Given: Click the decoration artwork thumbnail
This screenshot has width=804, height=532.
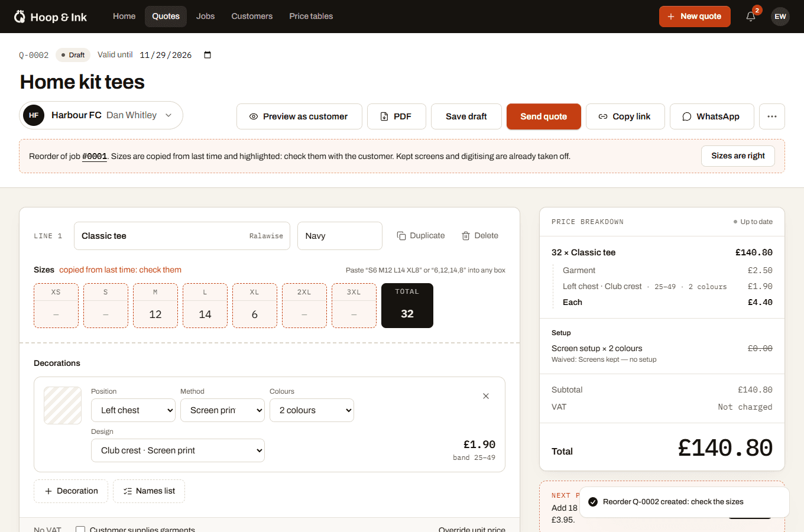Looking at the screenshot, I should (63, 406).
